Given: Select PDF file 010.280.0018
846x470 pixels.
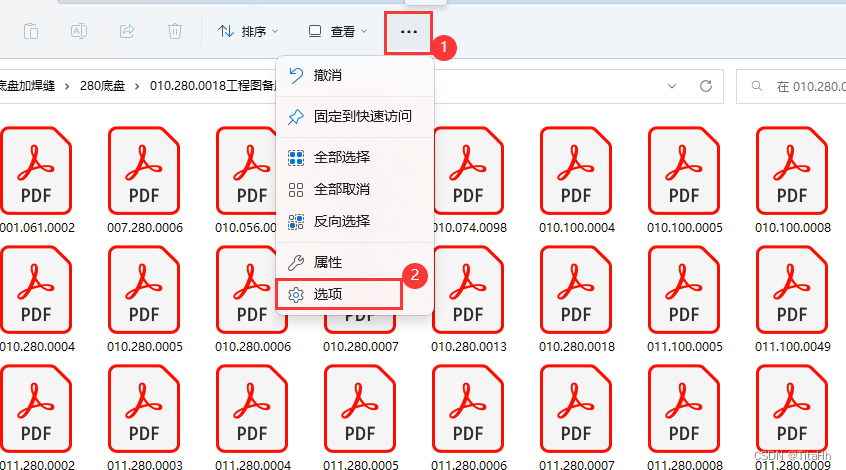Looking at the screenshot, I should [x=576, y=299].
